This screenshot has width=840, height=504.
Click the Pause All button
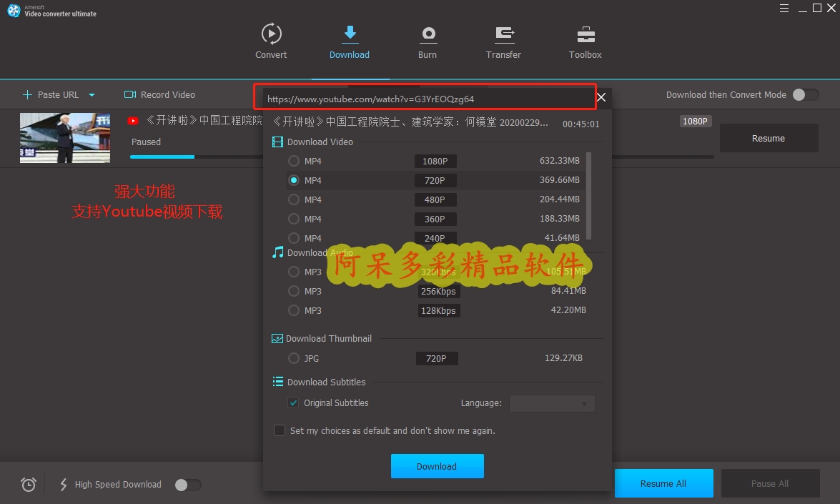771,483
